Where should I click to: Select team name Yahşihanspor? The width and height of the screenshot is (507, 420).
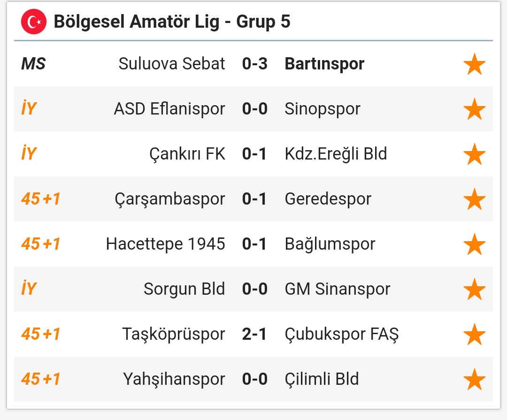pos(174,379)
